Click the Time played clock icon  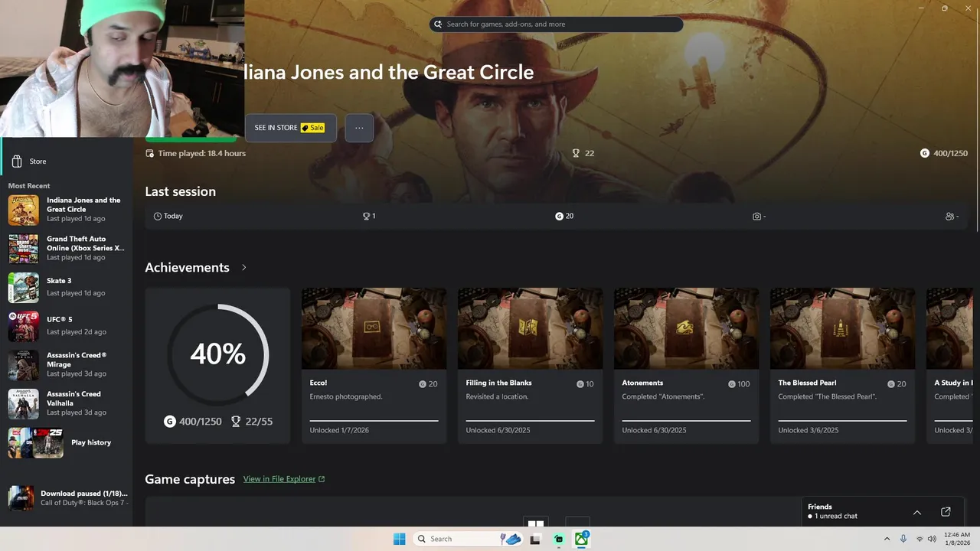tap(150, 154)
